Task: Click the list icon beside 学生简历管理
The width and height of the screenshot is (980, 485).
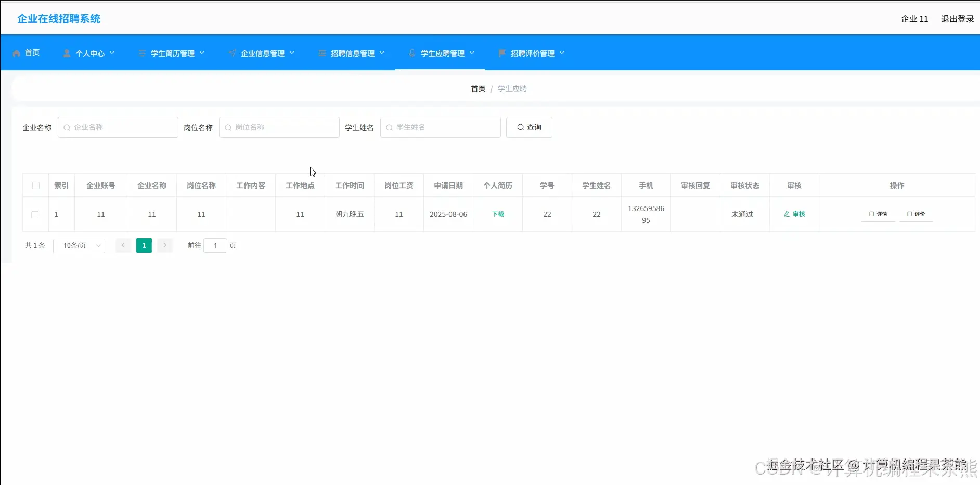Action: point(143,53)
